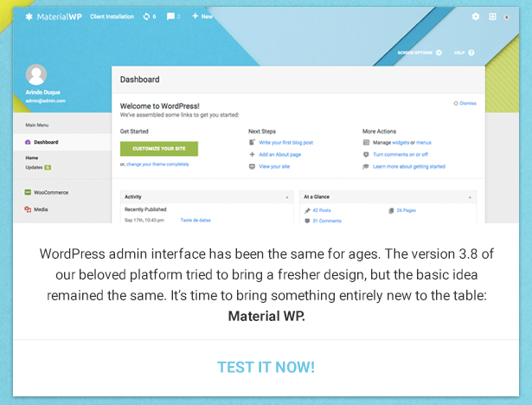Click Turn comments on or off link
The image size is (532, 405).
401,154
